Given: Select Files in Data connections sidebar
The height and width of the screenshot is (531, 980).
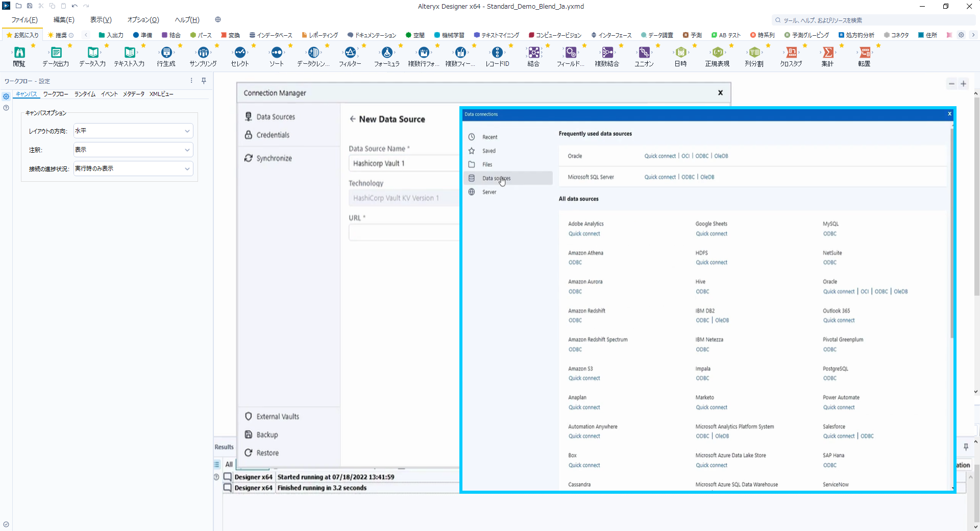Looking at the screenshot, I should [x=508, y=164].
